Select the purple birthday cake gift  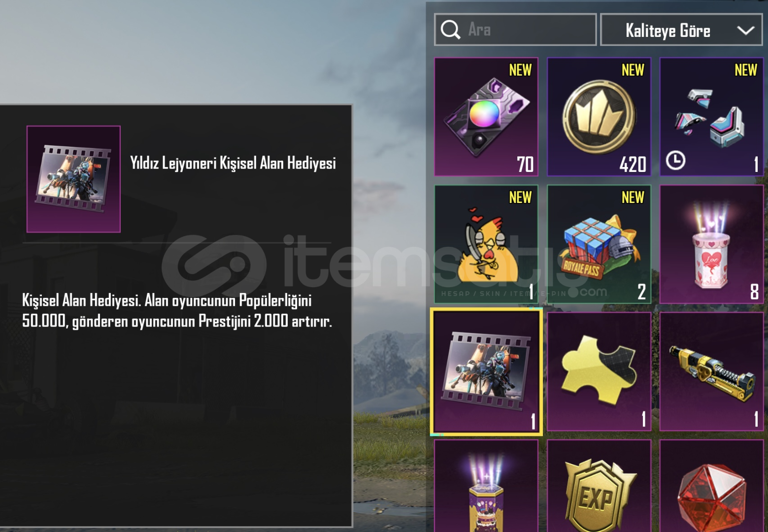(x=486, y=486)
